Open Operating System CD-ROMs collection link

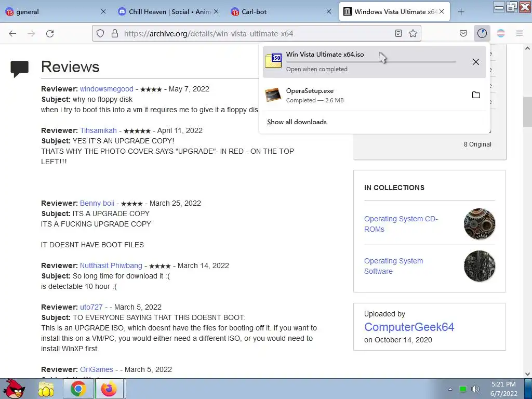tap(401, 224)
